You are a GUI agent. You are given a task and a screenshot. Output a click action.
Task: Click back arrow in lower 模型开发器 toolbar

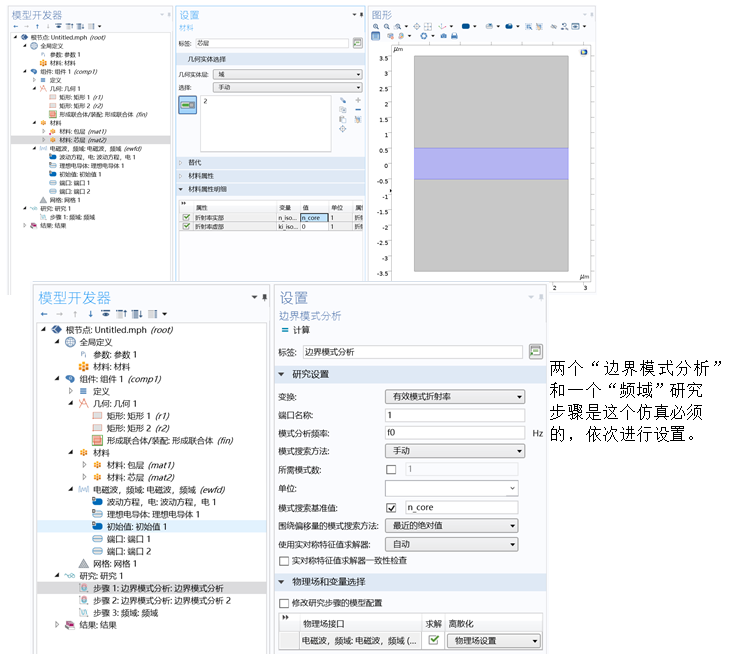pyautogui.click(x=44, y=314)
